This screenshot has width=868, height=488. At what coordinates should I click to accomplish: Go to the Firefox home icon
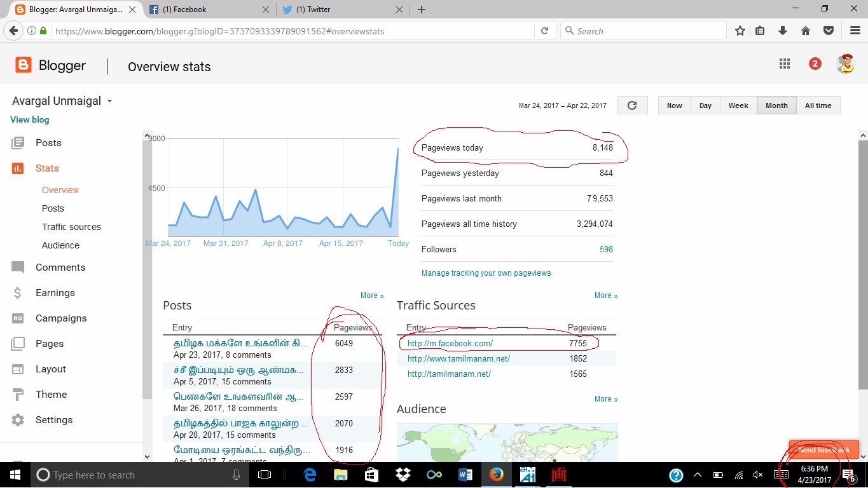[806, 30]
